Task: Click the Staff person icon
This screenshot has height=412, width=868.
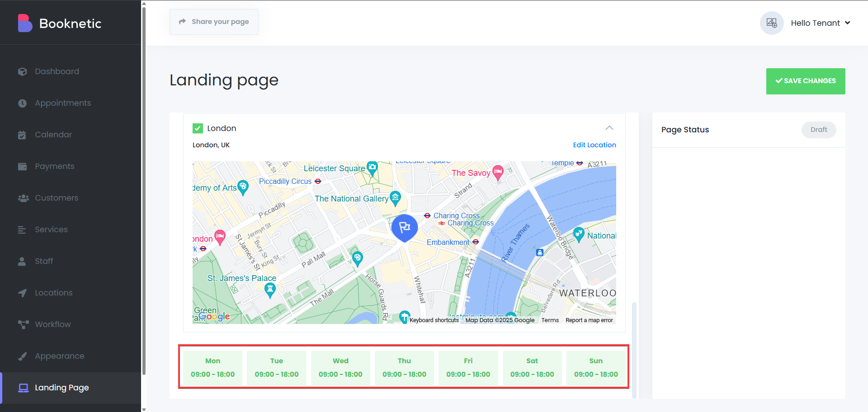Action: 22,261
